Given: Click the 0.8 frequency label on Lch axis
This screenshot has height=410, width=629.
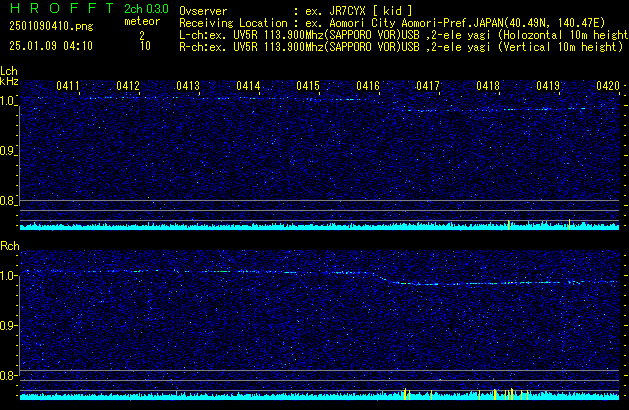Looking at the screenshot, I should click(7, 201).
